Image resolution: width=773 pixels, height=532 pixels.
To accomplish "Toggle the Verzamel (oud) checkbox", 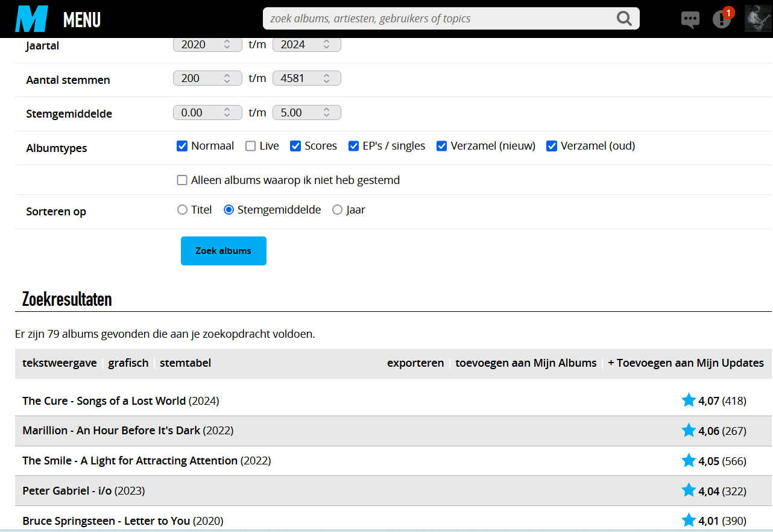I will coord(552,146).
